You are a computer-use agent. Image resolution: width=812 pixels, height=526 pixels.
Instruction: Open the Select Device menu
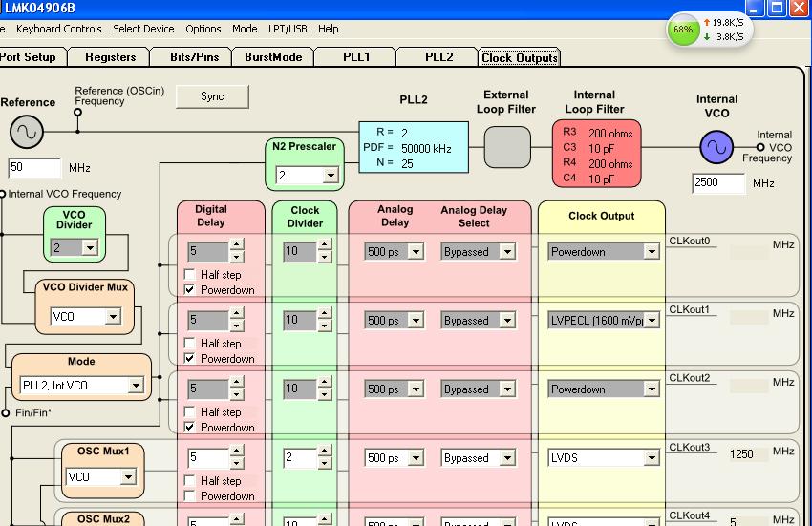[x=143, y=29]
